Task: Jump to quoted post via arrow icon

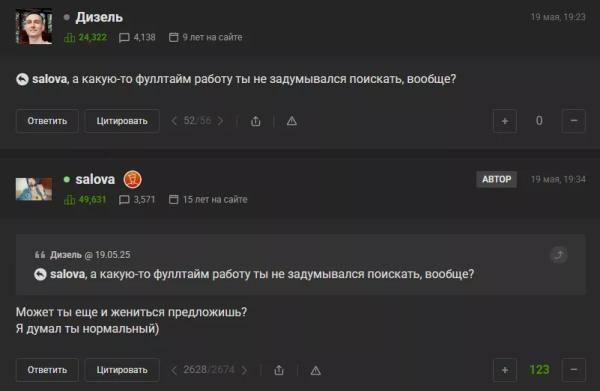Action: pos(559,255)
